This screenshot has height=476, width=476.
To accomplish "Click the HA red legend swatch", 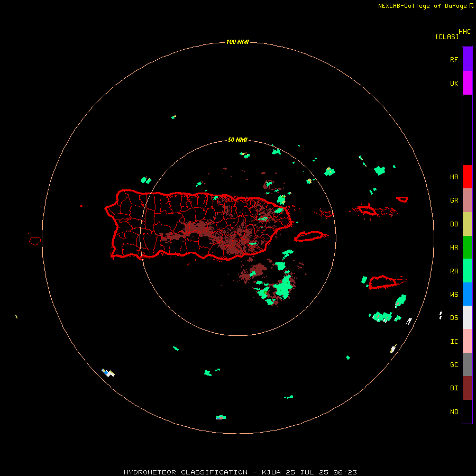I will coord(467,177).
